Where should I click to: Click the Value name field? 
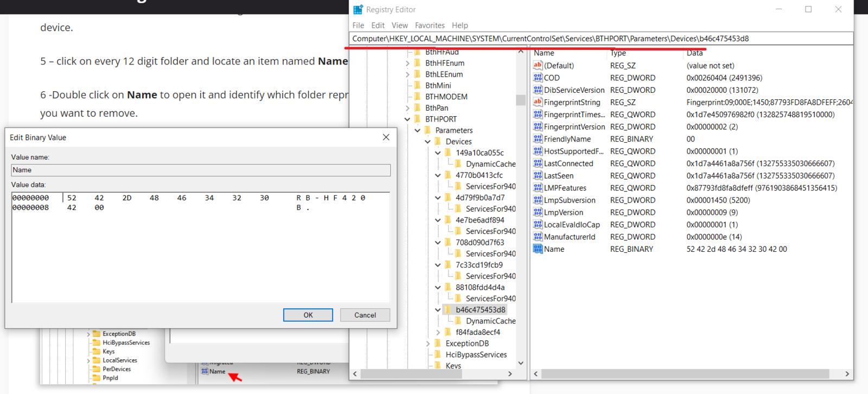(201, 170)
